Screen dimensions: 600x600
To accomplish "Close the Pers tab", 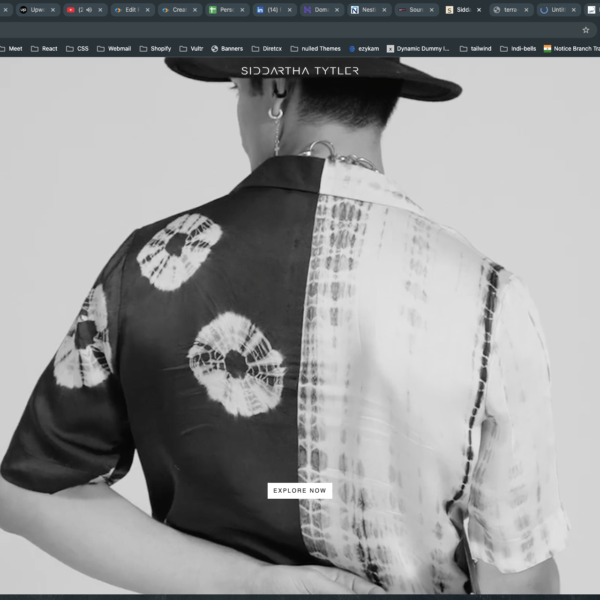I will pyautogui.click(x=242, y=10).
